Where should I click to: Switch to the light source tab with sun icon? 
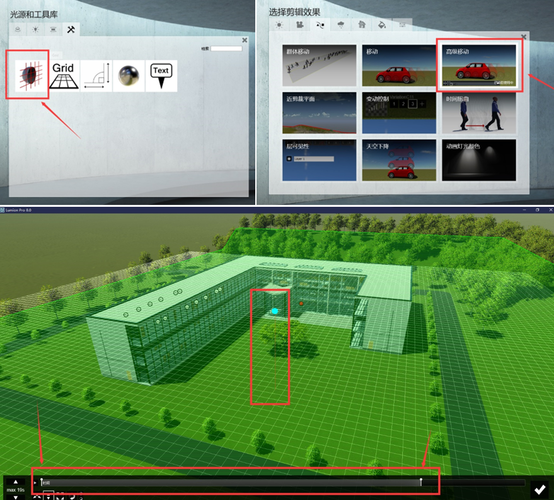36,30
